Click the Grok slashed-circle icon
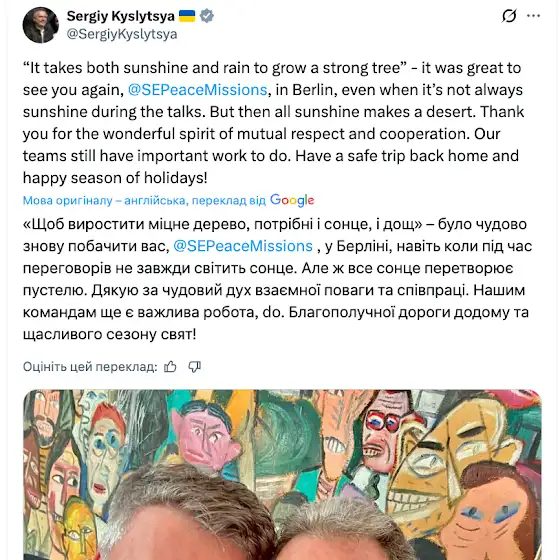Screen dimensions: 560x560 tap(509, 16)
